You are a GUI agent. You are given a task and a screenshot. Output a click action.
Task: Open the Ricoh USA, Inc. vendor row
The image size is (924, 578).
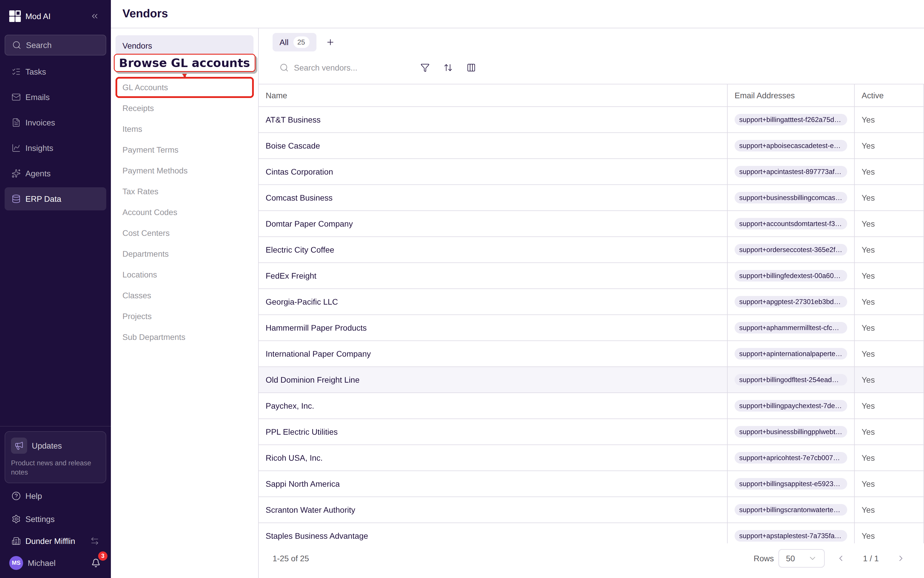point(591,457)
